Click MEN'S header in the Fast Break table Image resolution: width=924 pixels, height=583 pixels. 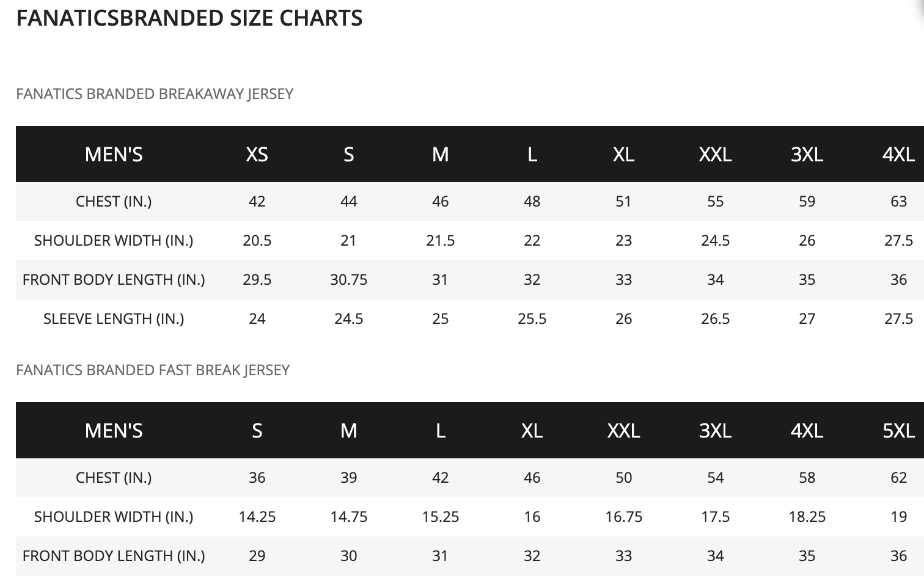(114, 431)
